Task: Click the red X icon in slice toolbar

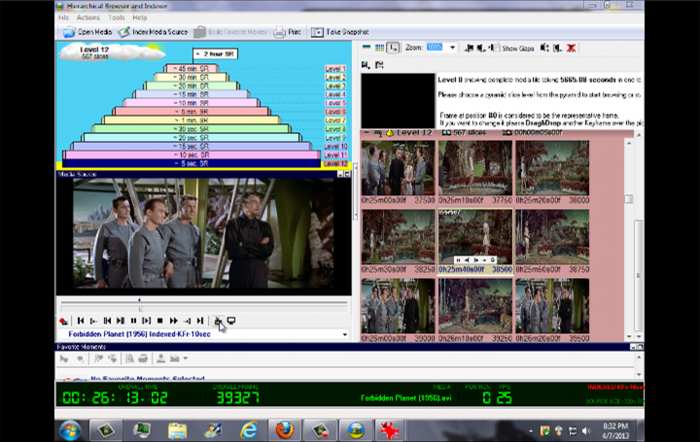Action: point(571,48)
